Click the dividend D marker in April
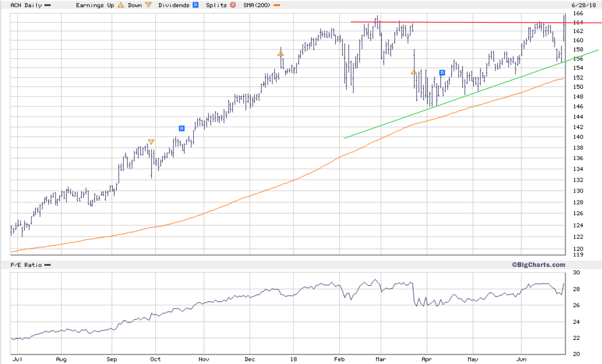 click(442, 72)
